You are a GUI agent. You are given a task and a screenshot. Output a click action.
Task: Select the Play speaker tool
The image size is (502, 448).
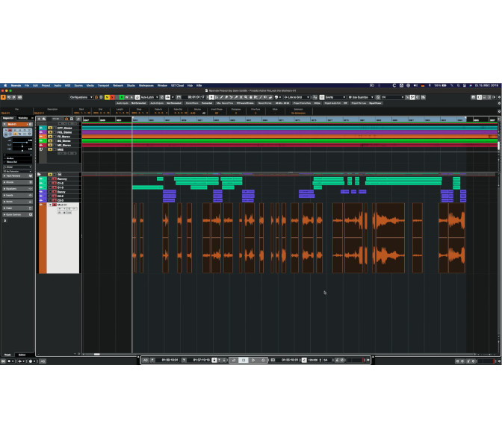point(265,97)
